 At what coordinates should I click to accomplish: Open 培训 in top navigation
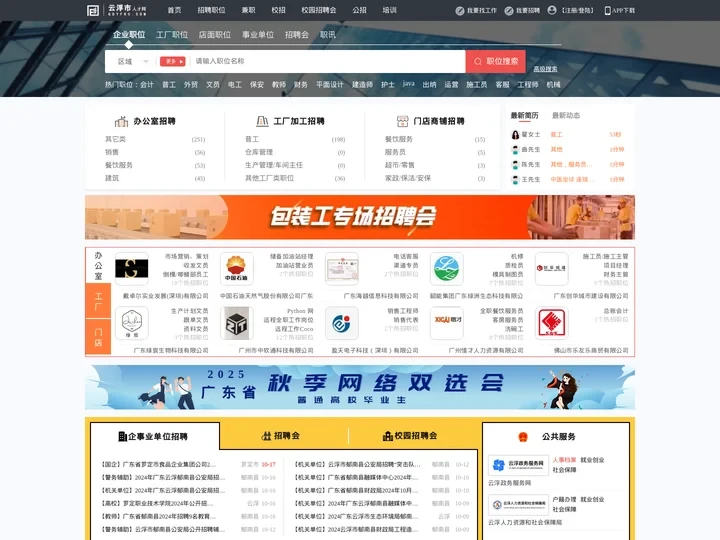tap(389, 10)
